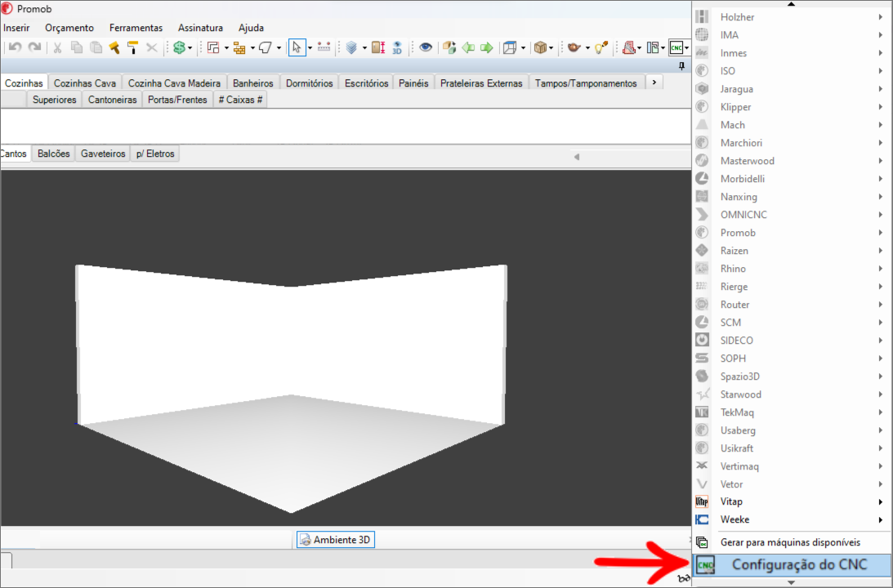Image resolution: width=893 pixels, height=588 pixels.
Task: Toggle the panel pin icon
Action: point(681,67)
